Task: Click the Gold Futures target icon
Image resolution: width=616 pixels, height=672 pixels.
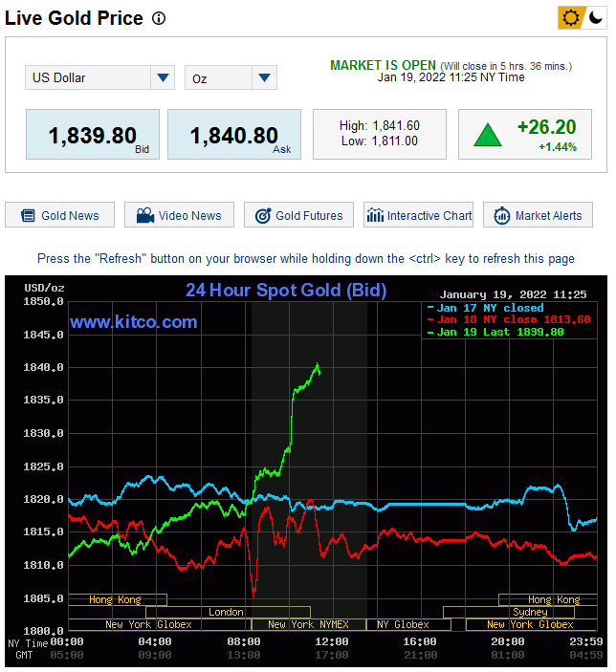Action: 263,216
